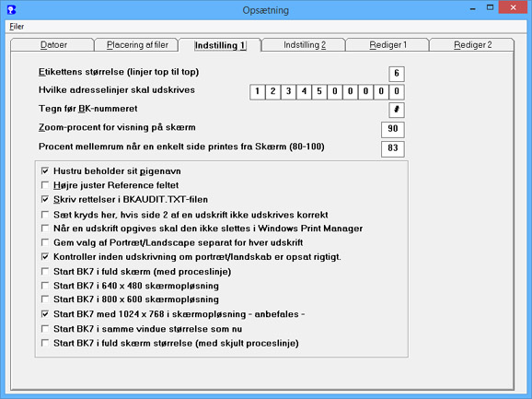Minimize the Opsætning window

click(x=472, y=7)
